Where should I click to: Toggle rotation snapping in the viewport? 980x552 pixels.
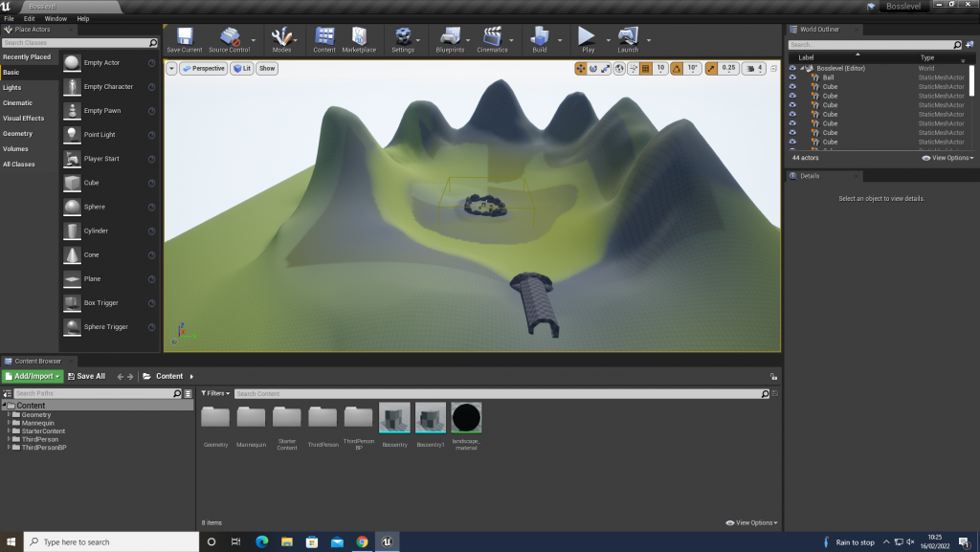point(677,69)
